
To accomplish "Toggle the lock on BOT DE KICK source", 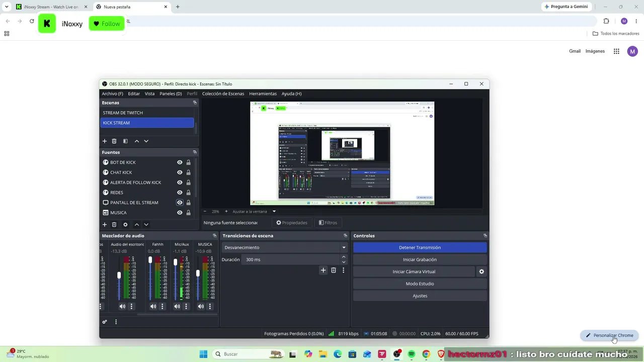I will tap(189, 162).
